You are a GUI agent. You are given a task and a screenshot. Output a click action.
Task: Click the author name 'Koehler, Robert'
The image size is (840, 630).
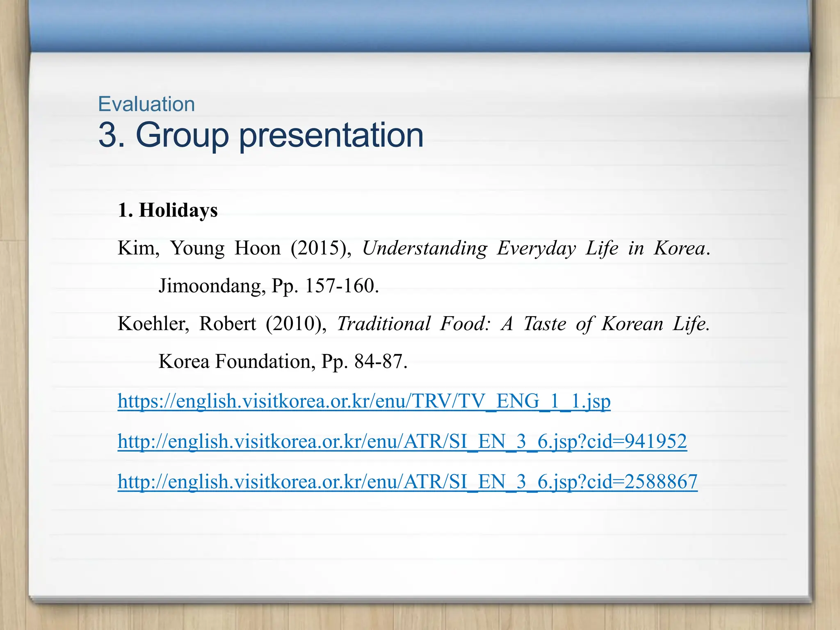click(x=187, y=324)
